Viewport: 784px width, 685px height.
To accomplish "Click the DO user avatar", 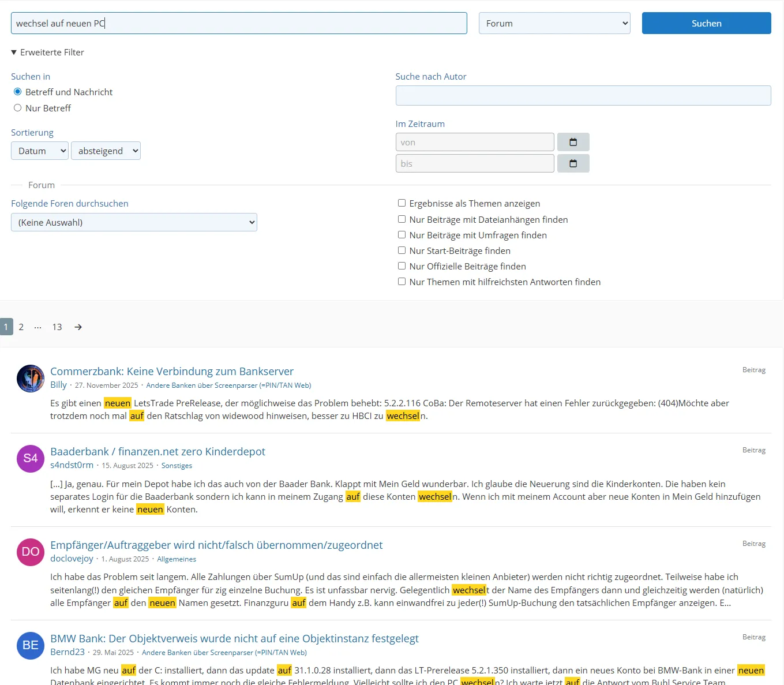I will tap(31, 552).
